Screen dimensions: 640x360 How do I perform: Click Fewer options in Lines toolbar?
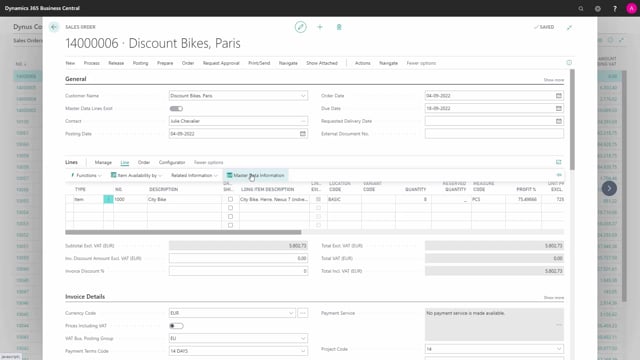[x=209, y=162]
